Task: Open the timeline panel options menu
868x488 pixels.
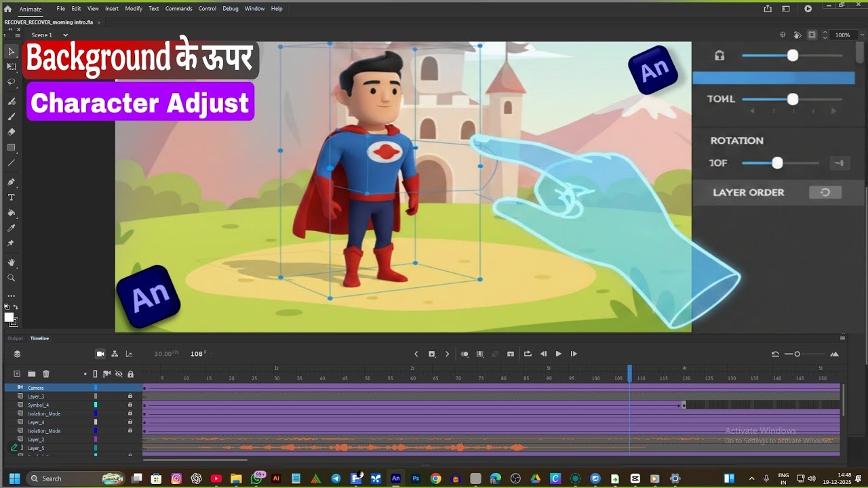Action: click(x=843, y=338)
